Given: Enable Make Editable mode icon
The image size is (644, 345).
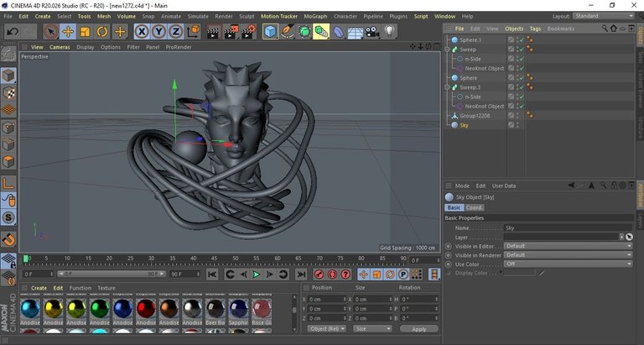Looking at the screenshot, I should [8, 55].
